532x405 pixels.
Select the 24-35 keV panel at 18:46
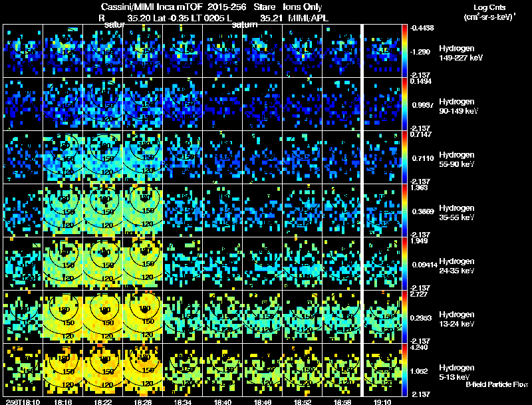click(262, 263)
